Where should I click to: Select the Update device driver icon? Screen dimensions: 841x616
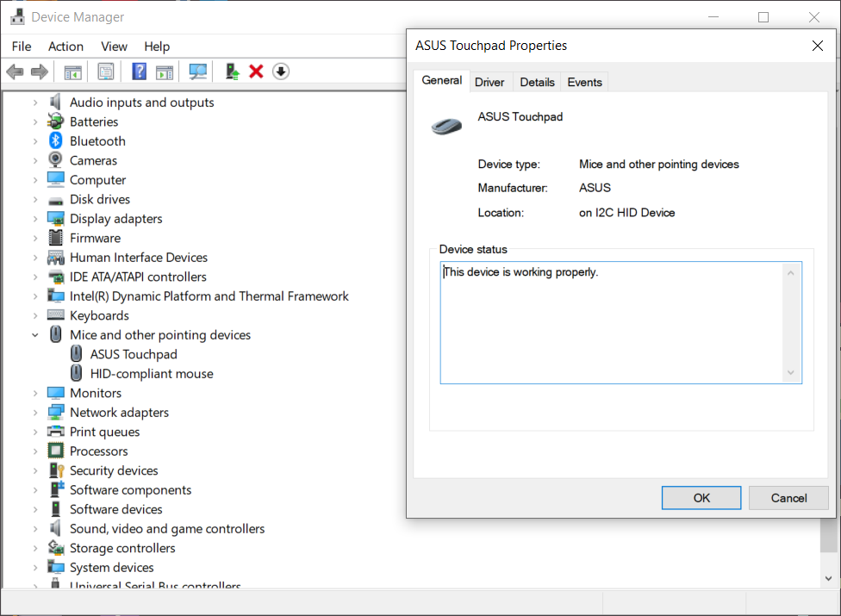[231, 71]
